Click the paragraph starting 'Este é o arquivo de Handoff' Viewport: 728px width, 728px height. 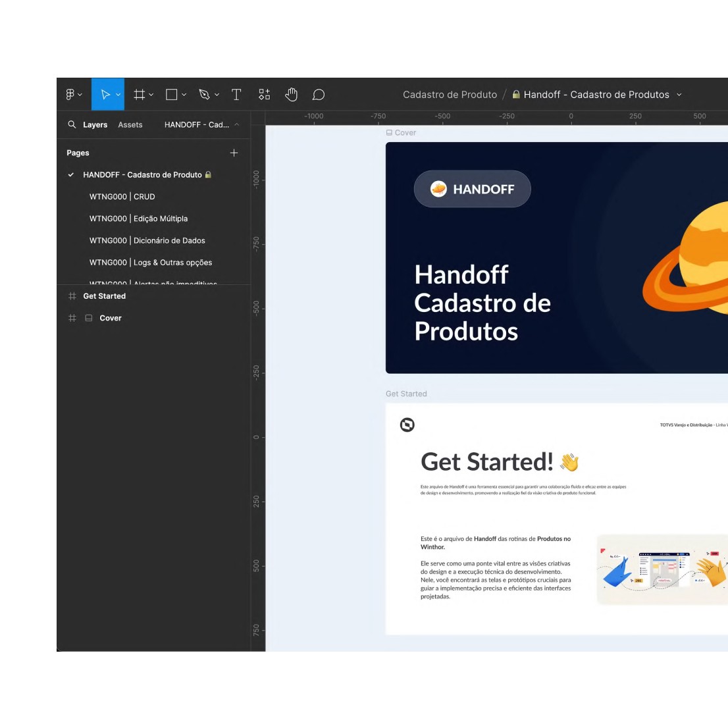pos(496,543)
